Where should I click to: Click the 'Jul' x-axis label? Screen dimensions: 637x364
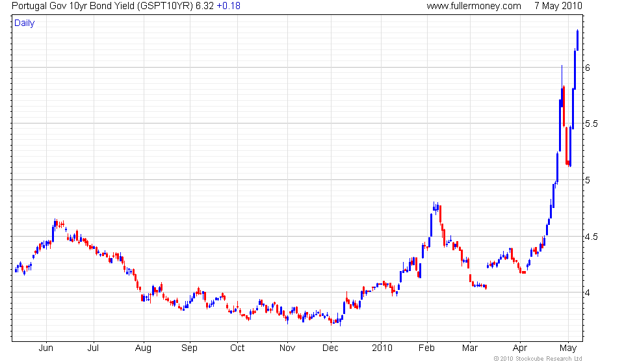pos(94,348)
